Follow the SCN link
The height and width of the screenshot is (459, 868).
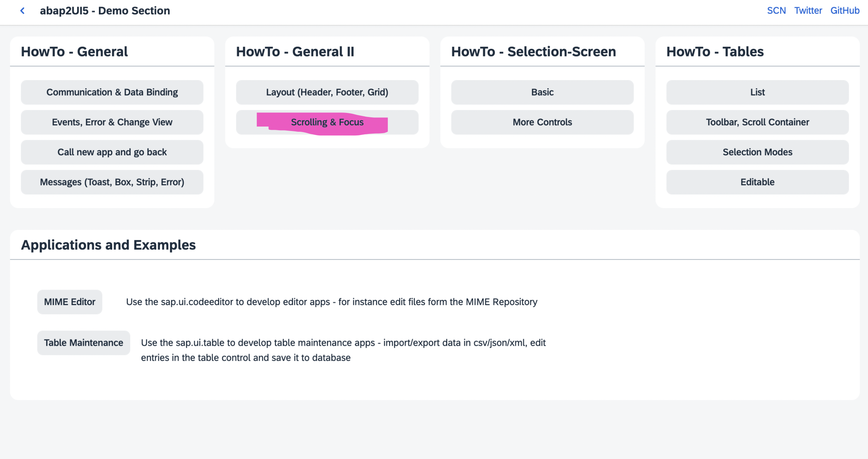[x=776, y=10]
